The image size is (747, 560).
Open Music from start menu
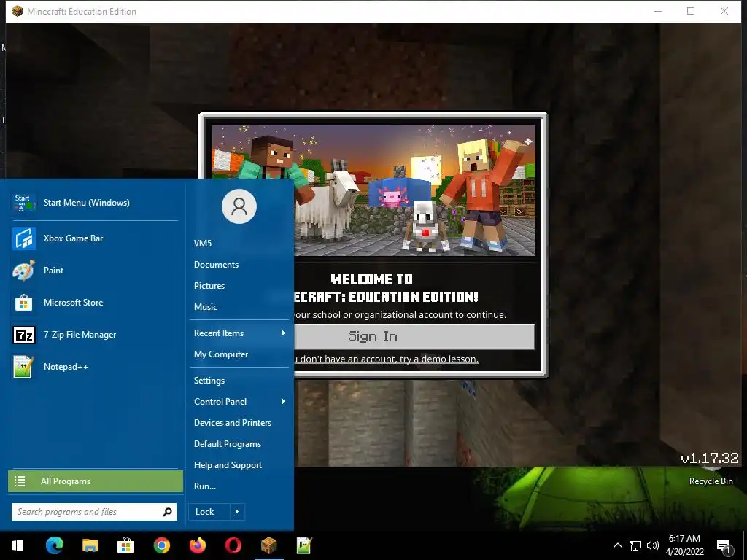pyautogui.click(x=205, y=307)
